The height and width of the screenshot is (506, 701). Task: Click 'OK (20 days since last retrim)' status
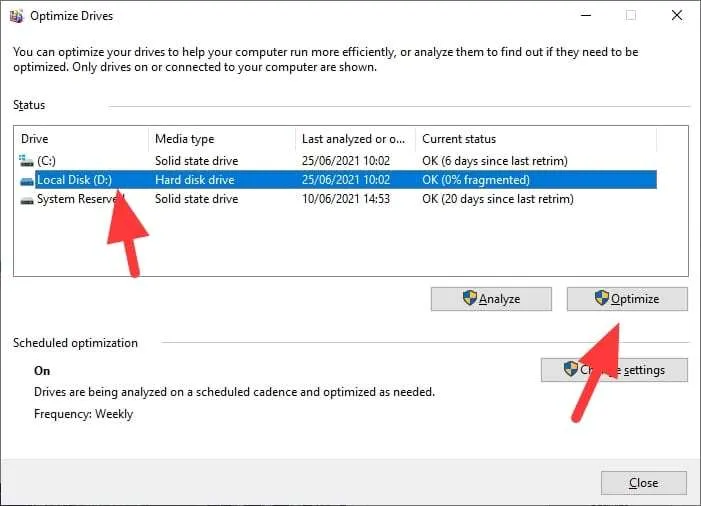coord(498,199)
